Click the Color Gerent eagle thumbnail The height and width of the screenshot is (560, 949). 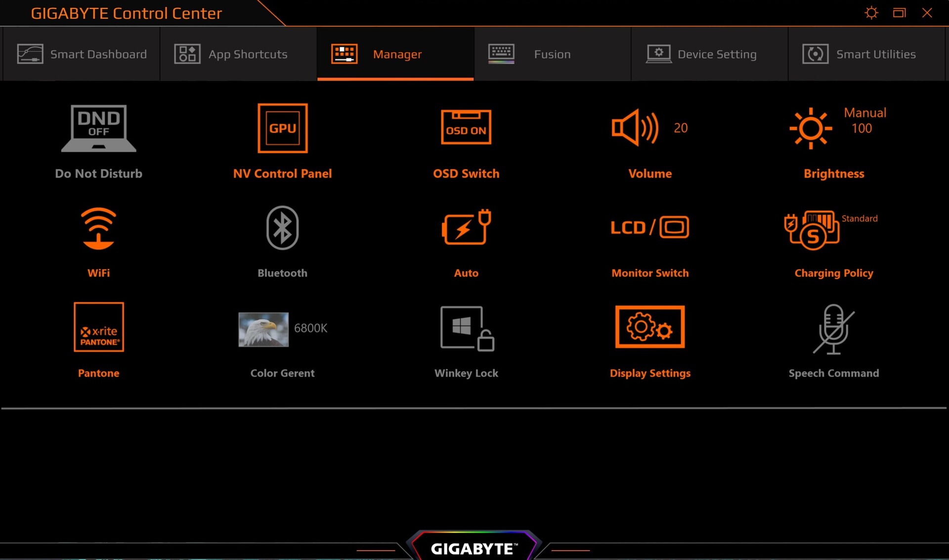[263, 329]
